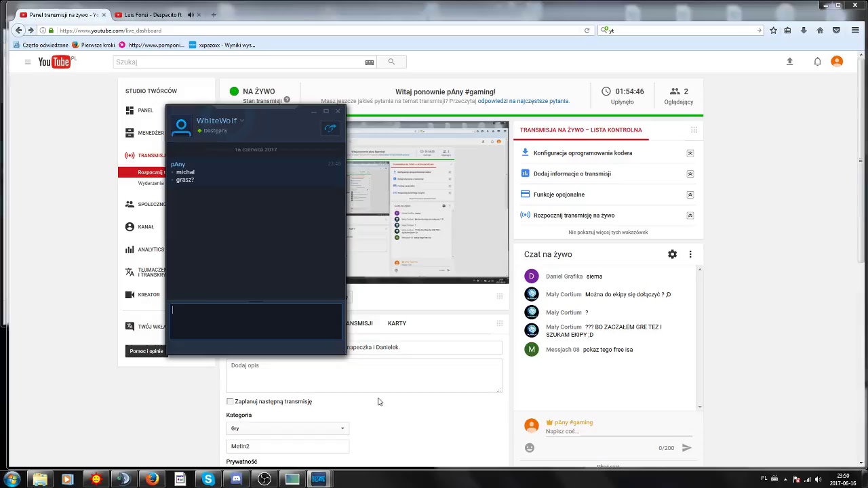Open Discord from the taskbar
This screenshot has width=868, height=488.
pyautogui.click(x=236, y=479)
